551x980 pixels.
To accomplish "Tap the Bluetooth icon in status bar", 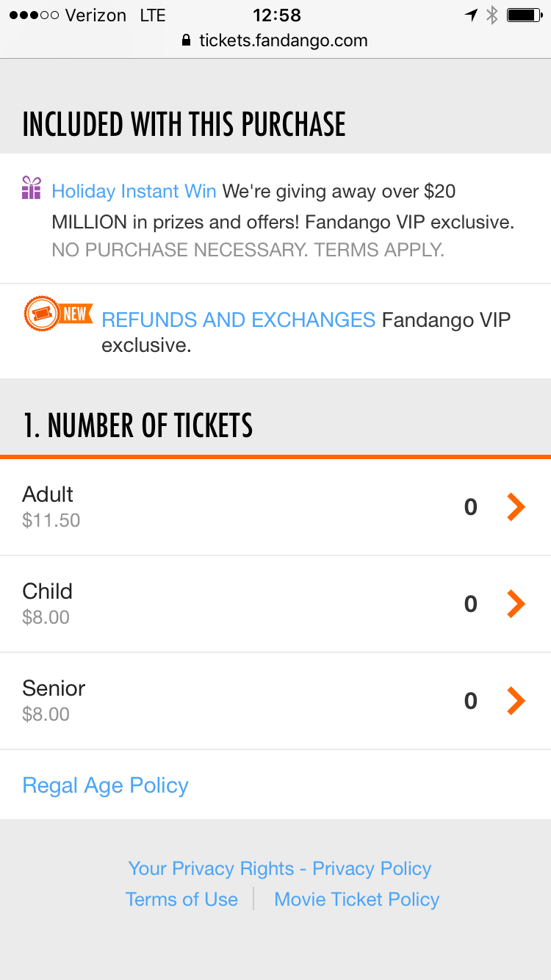I will coord(492,15).
